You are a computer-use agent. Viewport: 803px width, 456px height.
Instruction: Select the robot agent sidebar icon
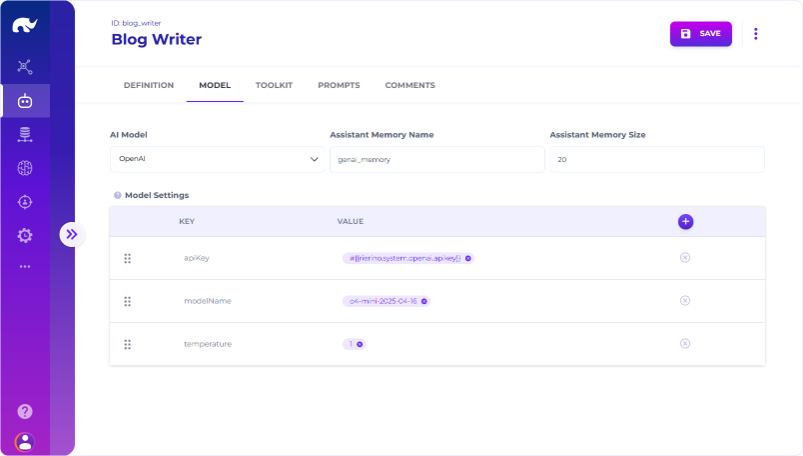25,101
